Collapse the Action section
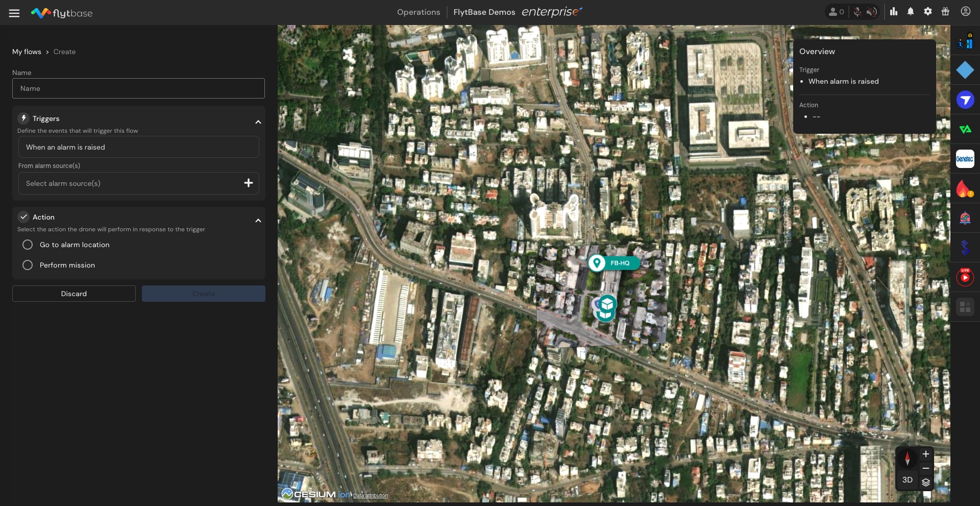Image resolution: width=980 pixels, height=506 pixels. 258,221
